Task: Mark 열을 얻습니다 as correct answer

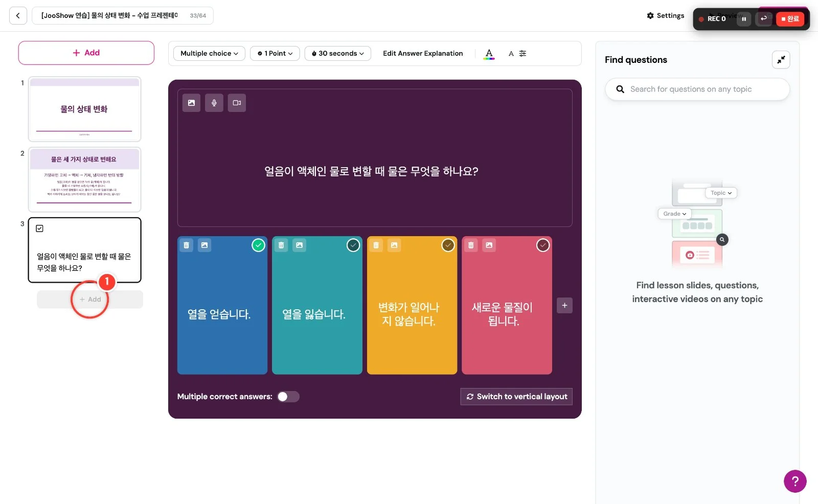Action: (x=259, y=245)
